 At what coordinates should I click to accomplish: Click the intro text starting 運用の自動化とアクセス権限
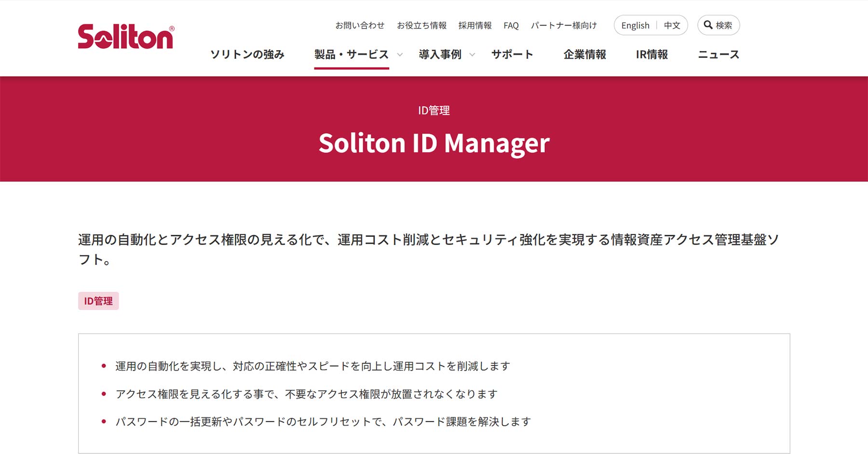429,249
